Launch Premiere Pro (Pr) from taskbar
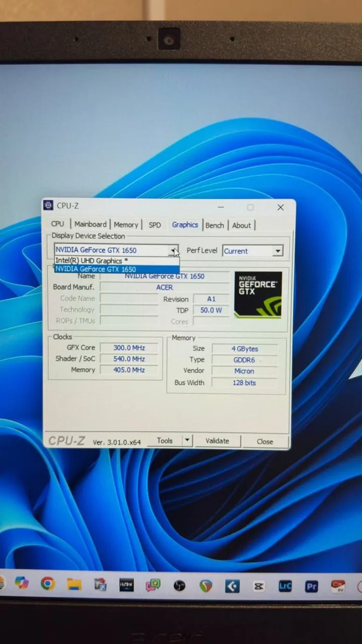This screenshot has height=644, width=362. click(x=311, y=586)
